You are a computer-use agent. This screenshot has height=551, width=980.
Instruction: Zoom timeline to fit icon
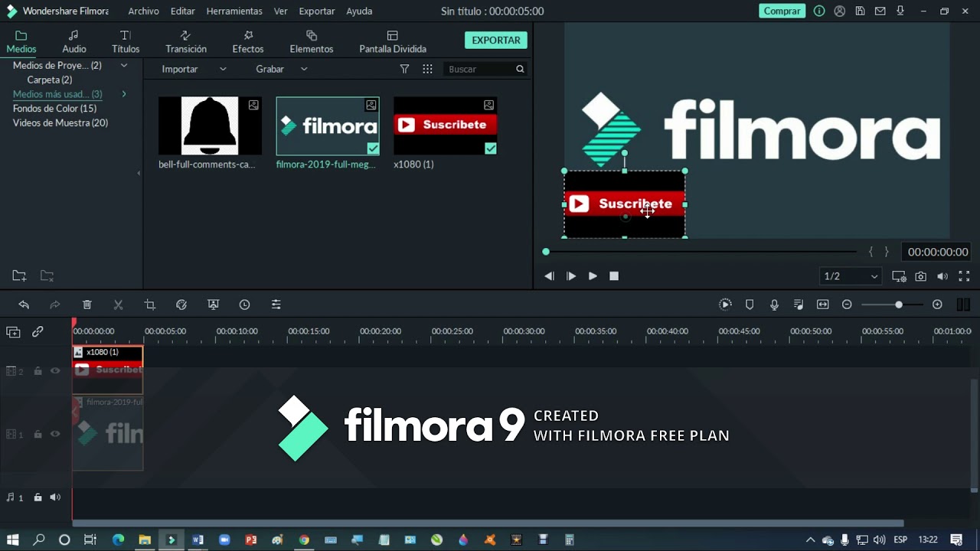823,305
